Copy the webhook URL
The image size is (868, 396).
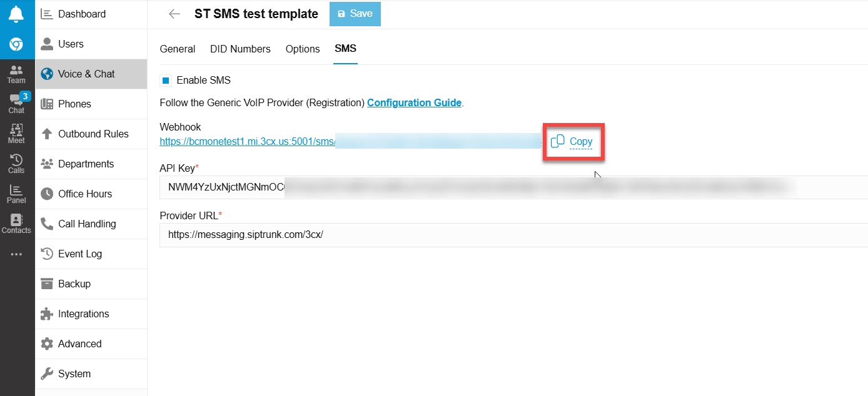click(573, 142)
